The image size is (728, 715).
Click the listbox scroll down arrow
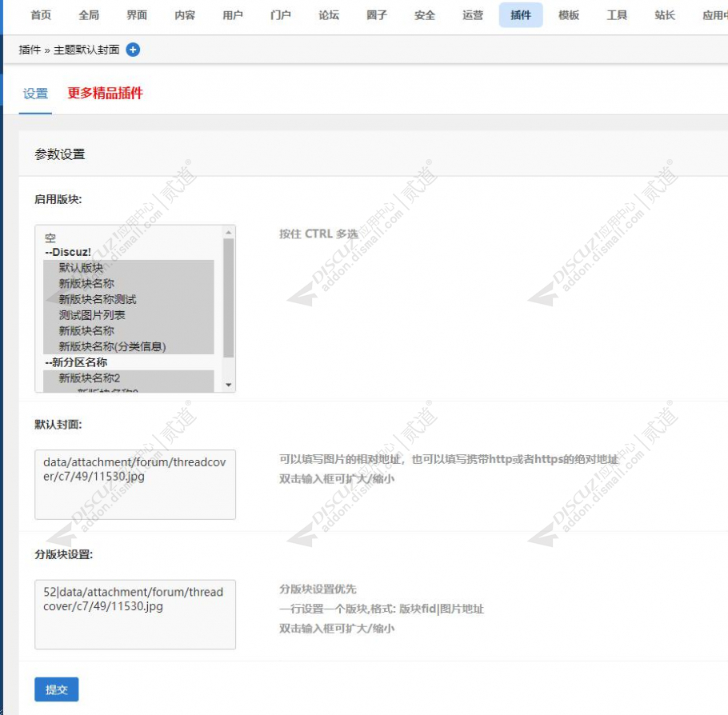[229, 385]
